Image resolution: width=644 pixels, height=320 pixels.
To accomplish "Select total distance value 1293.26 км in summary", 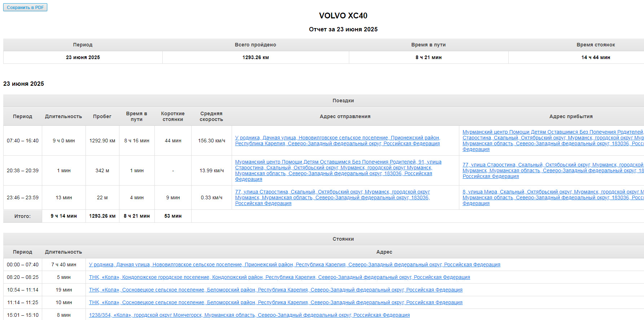I will pos(255,57).
